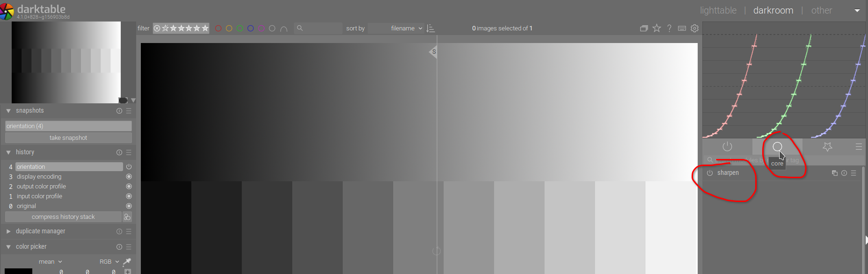This screenshot has width=868, height=274.
Task: Filter by grey color label circle
Action: 272,29
